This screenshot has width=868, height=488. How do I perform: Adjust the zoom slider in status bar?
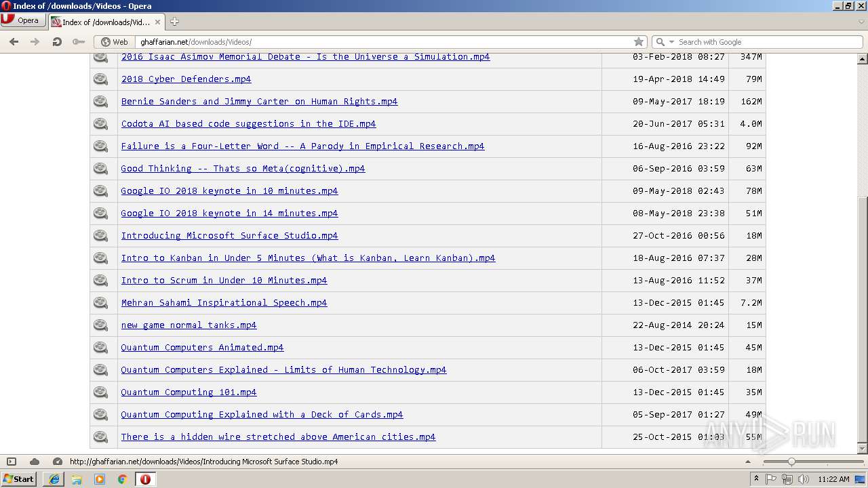pos(791,462)
